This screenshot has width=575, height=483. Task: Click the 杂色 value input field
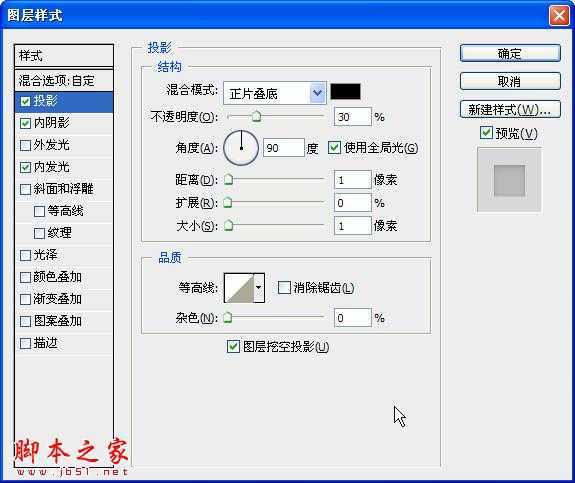352,318
